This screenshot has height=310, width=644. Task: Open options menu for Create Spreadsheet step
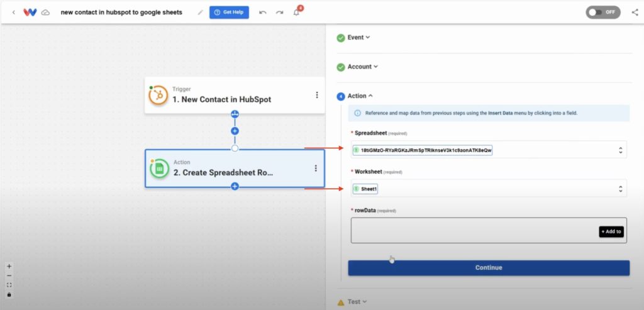(x=316, y=169)
